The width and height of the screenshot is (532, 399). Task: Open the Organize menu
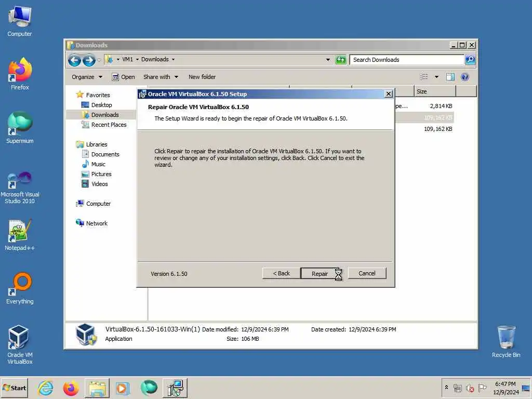click(87, 77)
